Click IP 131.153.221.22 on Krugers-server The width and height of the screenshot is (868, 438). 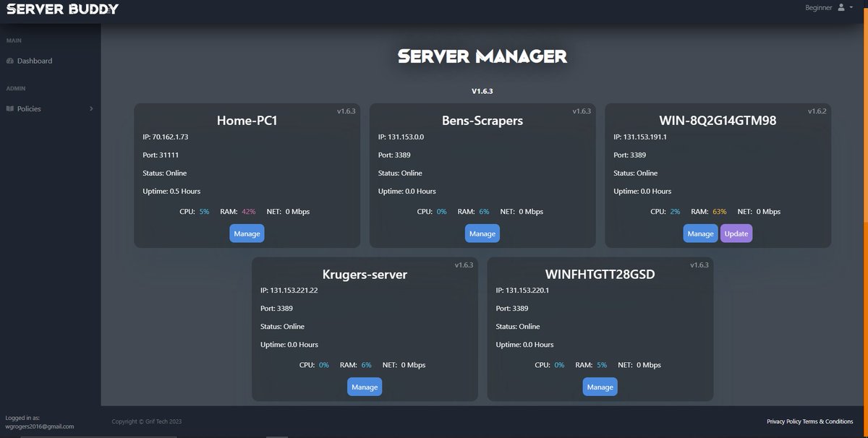coord(289,291)
